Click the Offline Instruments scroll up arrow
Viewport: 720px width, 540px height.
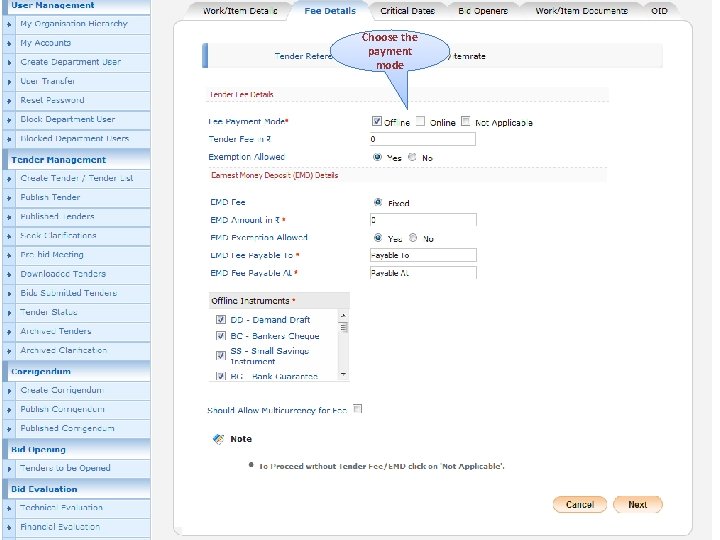343,315
